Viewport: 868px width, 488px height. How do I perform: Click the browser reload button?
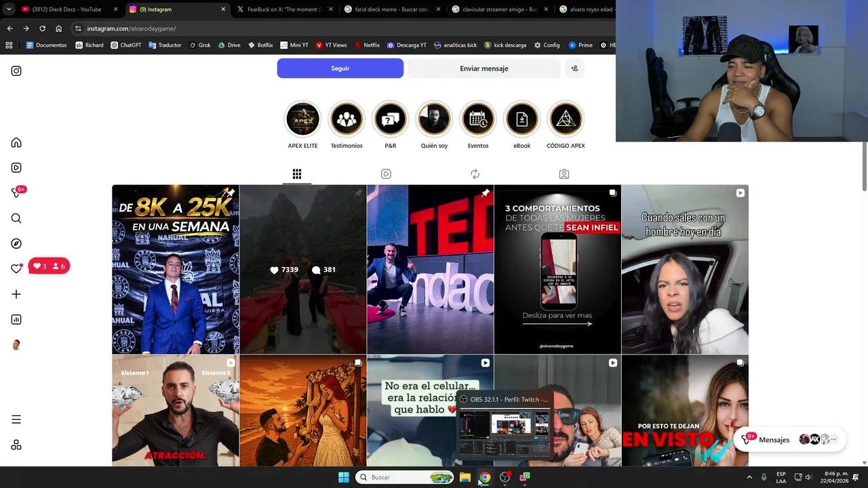click(42, 28)
